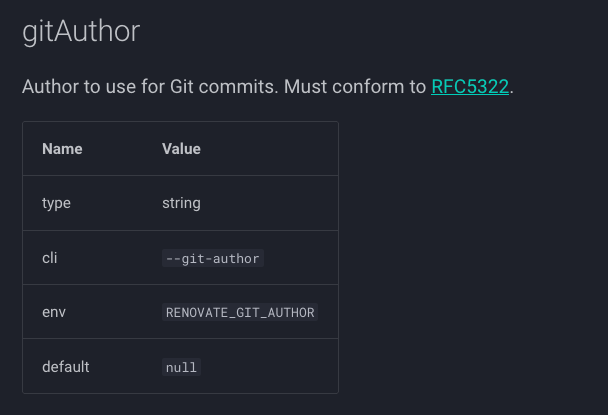Click the null code value
The image size is (608, 415).
pyautogui.click(x=181, y=367)
